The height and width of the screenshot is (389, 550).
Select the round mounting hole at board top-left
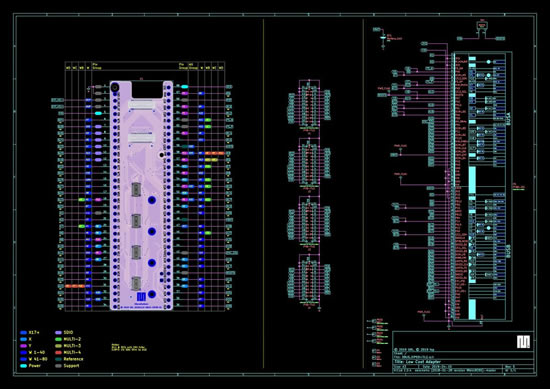point(114,87)
